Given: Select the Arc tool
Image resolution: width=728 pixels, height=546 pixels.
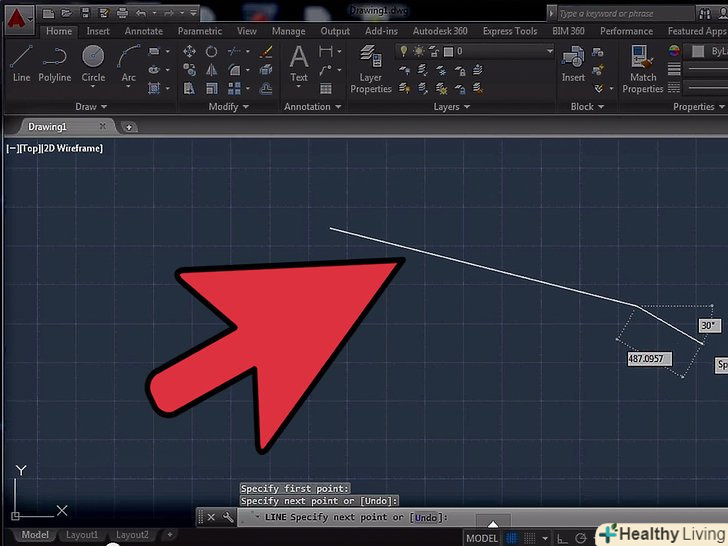Looking at the screenshot, I should pyautogui.click(x=129, y=64).
